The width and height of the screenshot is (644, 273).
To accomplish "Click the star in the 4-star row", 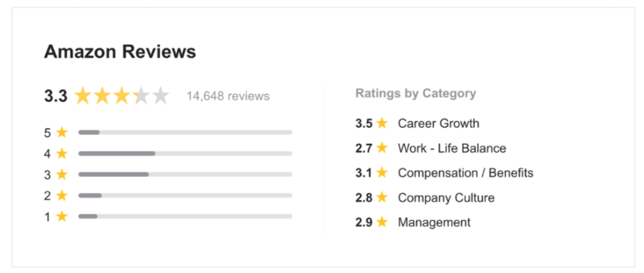I will click(62, 153).
